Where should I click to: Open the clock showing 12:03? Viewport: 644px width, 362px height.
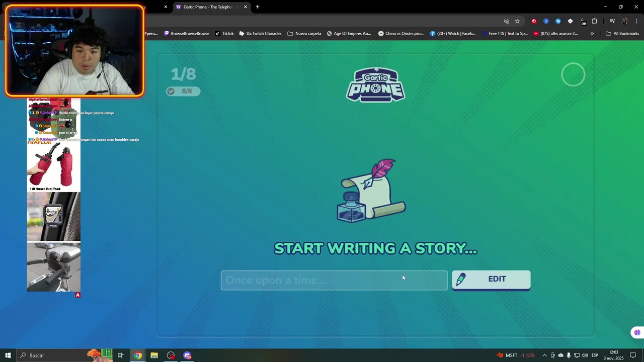(x=613, y=355)
